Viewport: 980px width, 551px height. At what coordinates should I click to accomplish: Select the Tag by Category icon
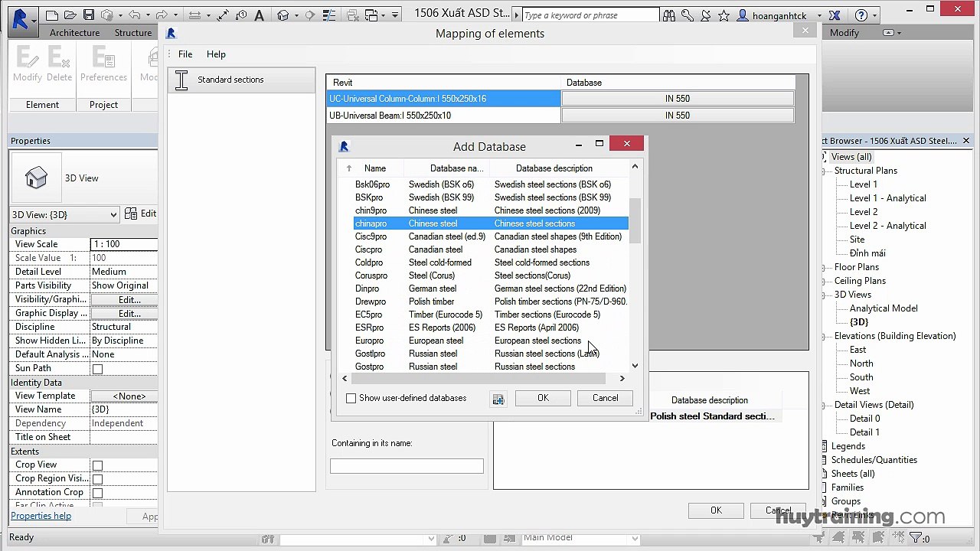pyautogui.click(x=241, y=15)
